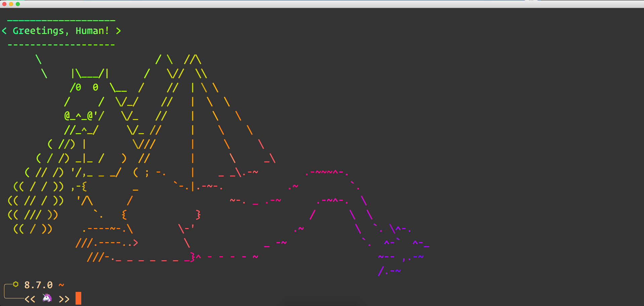
Task: Click the orange tilde directory indicator
Action: pos(61,285)
